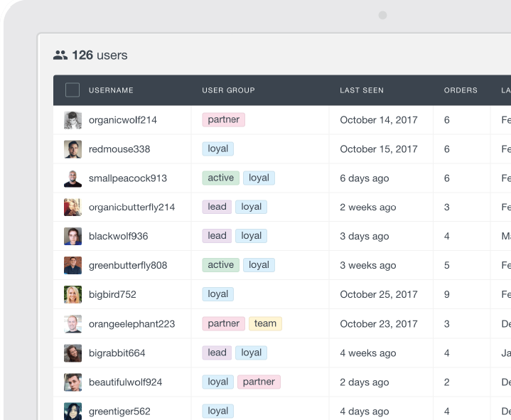Screen dimensions: 511x420
Task: Open beautifulwolf924's avatar
Action: click(72, 382)
